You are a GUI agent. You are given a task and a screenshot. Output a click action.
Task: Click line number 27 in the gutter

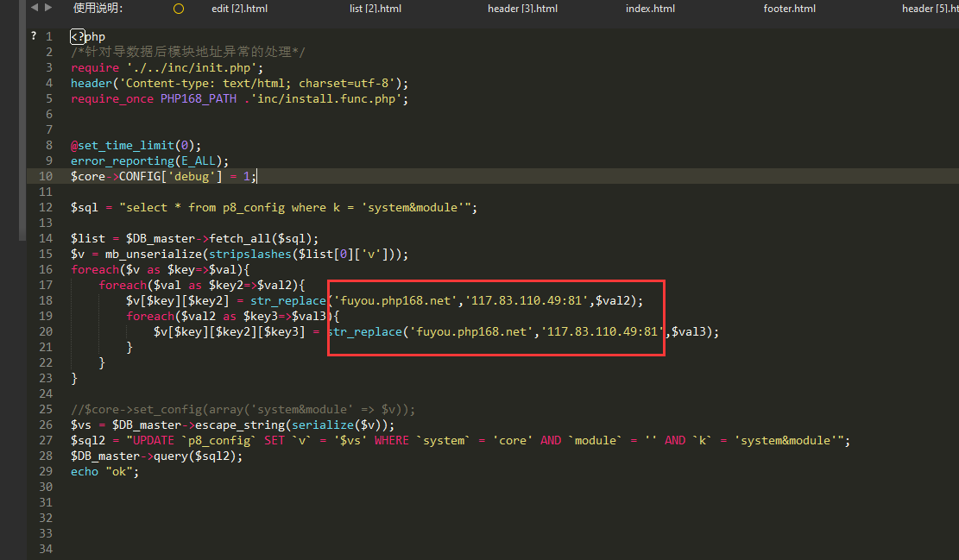[46, 440]
